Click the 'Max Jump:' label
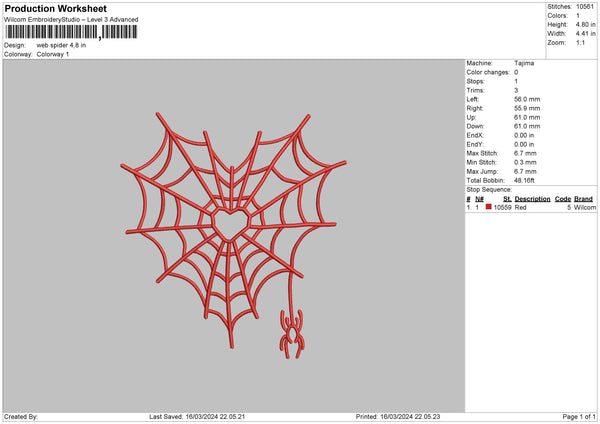 481,172
